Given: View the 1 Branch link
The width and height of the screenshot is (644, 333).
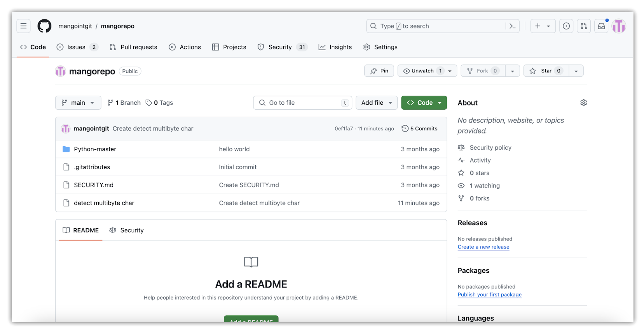Looking at the screenshot, I should 124,103.
